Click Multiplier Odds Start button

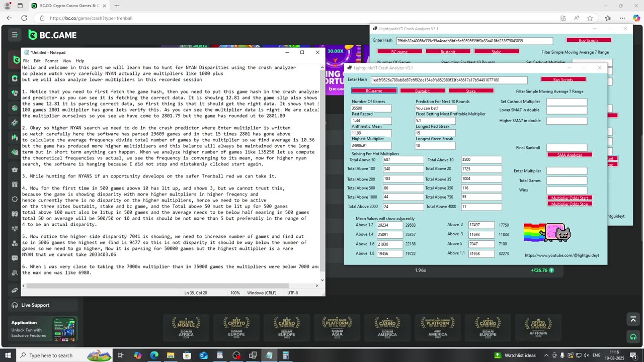click(x=570, y=198)
